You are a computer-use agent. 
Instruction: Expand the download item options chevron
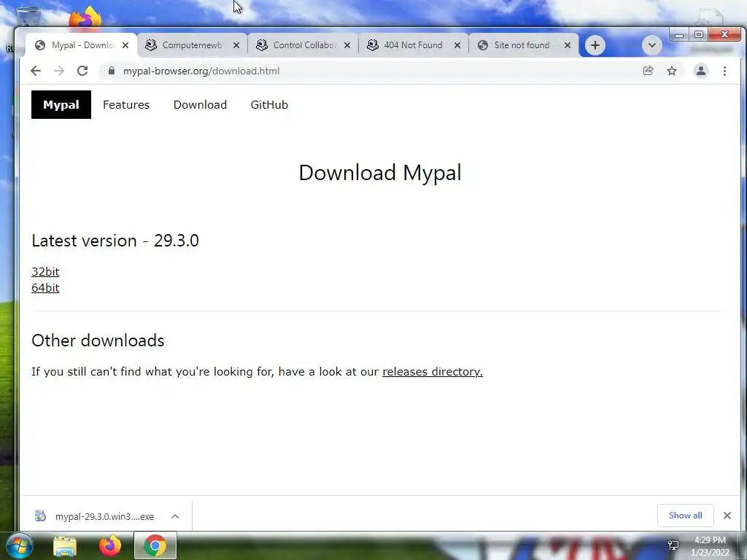click(175, 516)
